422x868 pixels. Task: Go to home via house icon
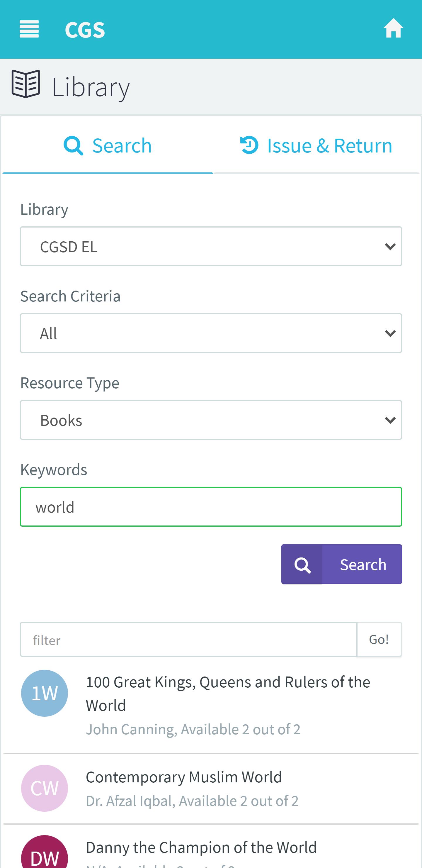click(393, 28)
